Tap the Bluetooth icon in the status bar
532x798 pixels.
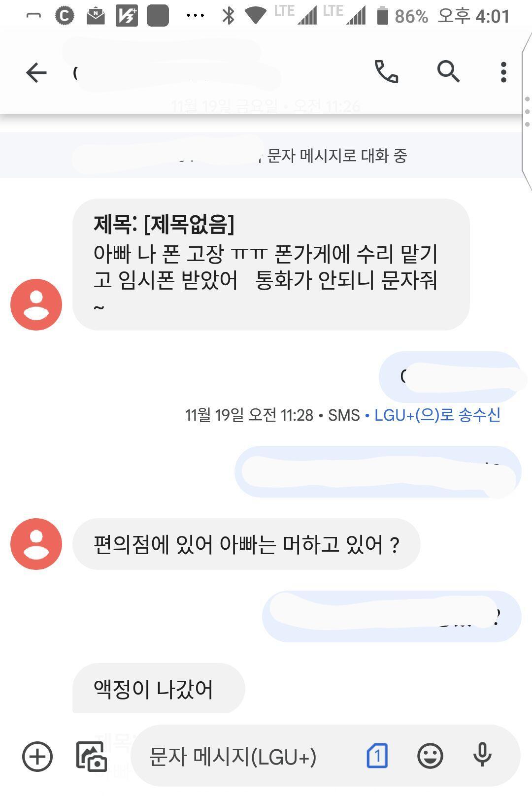(x=228, y=16)
